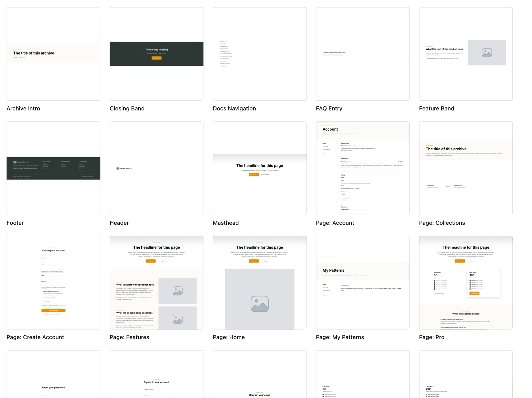532x398 pixels.
Task: Click the 'Page: Pro' title text
Action: (432, 337)
